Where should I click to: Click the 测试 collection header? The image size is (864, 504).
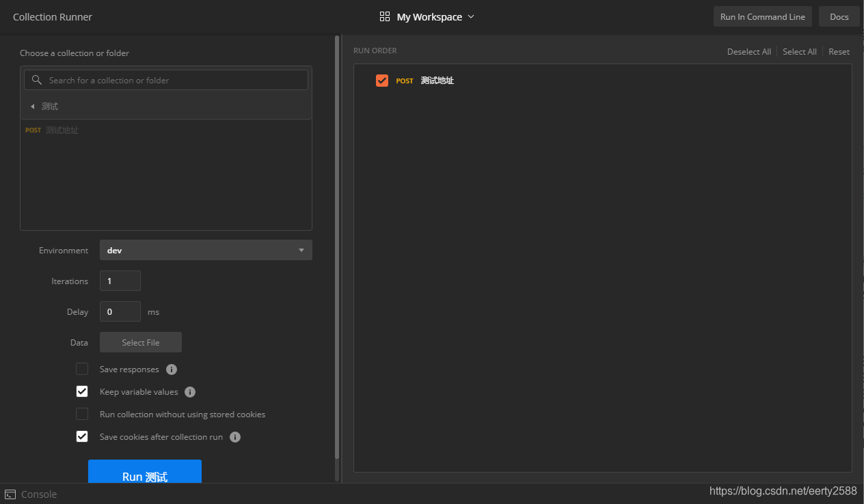[x=166, y=107]
